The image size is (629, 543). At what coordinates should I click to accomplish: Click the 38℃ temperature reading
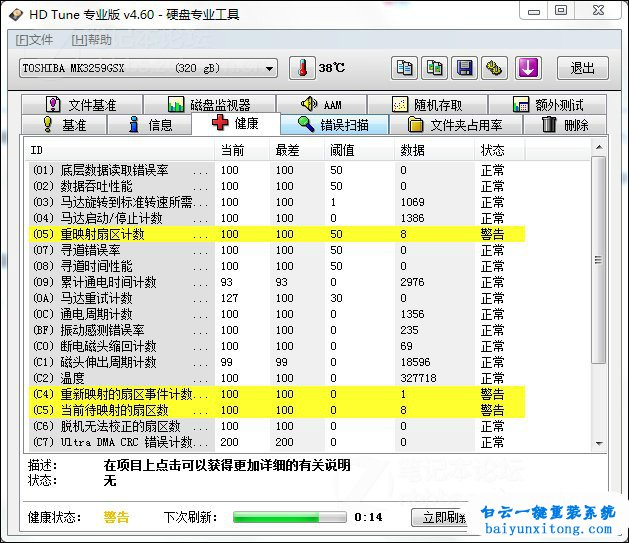[332, 68]
